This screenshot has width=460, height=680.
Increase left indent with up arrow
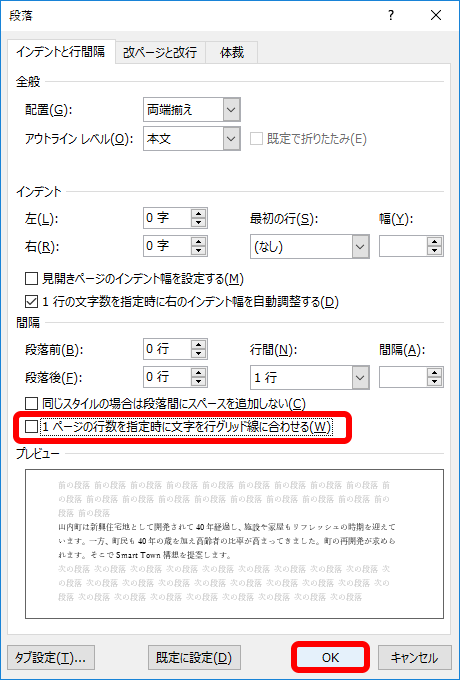tap(199, 213)
